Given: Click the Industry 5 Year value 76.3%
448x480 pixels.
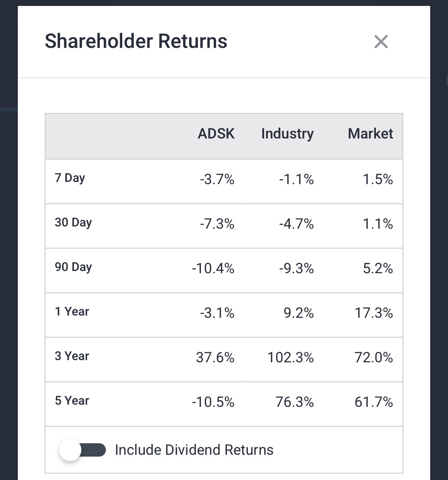Looking at the screenshot, I should pos(295,402).
